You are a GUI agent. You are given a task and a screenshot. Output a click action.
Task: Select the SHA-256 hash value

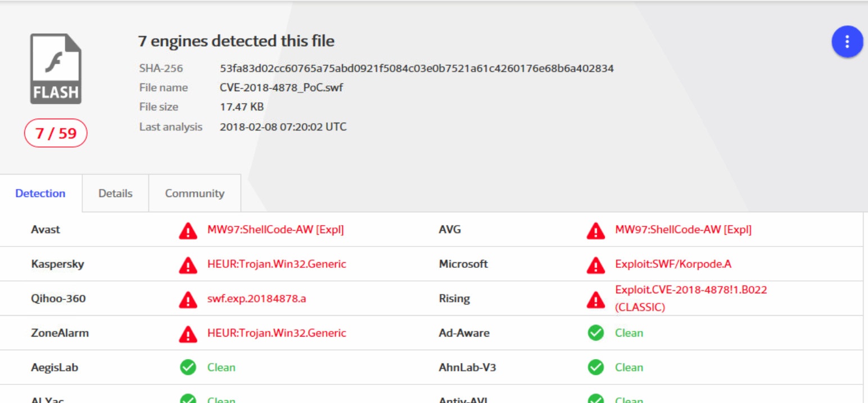(x=417, y=69)
